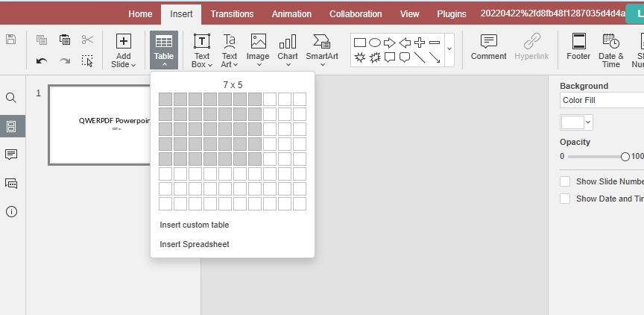Collapse the Table dropdown button
This screenshot has width=644, height=315.
point(164,50)
